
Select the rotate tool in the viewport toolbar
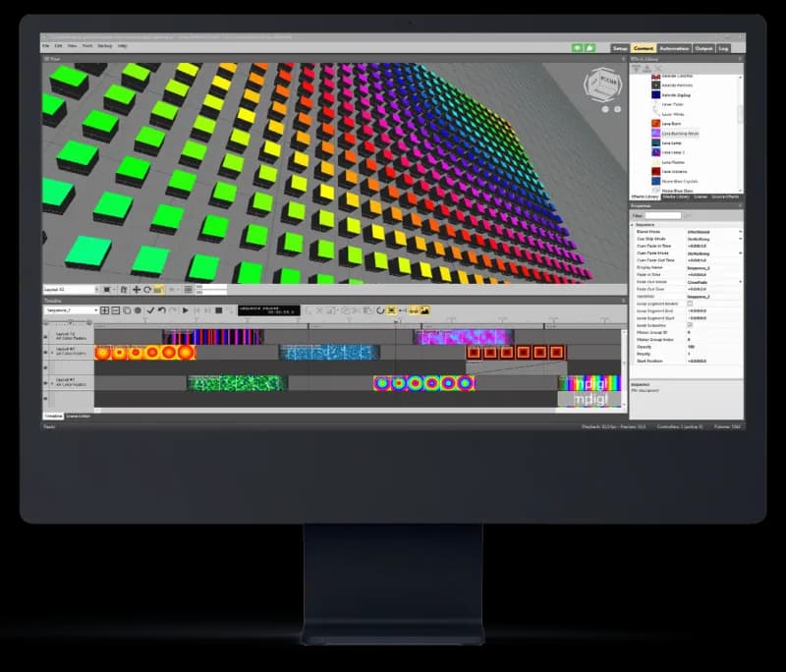[146, 290]
